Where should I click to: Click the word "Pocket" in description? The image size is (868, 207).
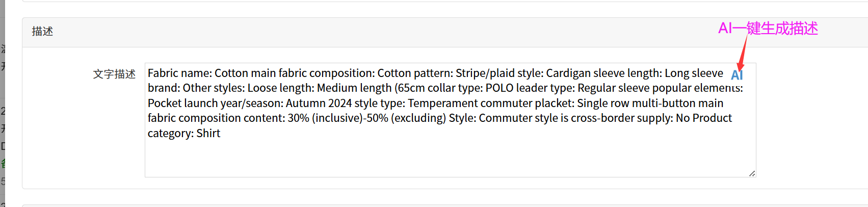164,103
